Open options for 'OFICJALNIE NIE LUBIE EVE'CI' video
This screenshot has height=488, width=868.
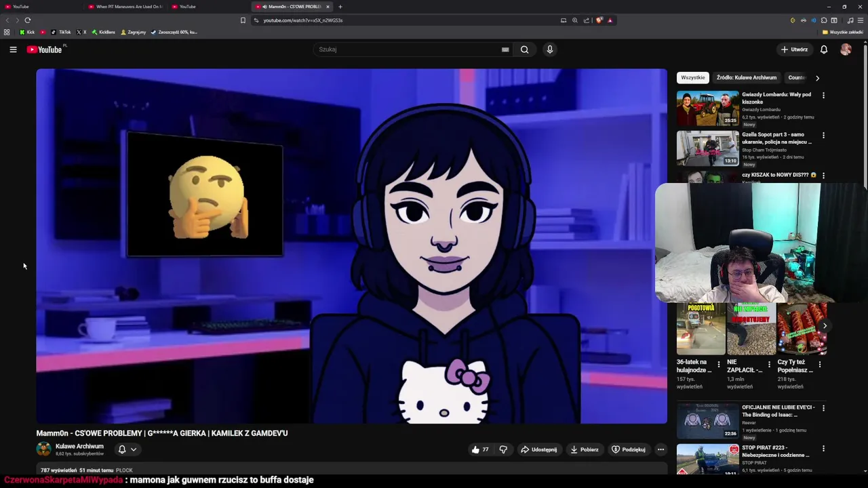823,408
